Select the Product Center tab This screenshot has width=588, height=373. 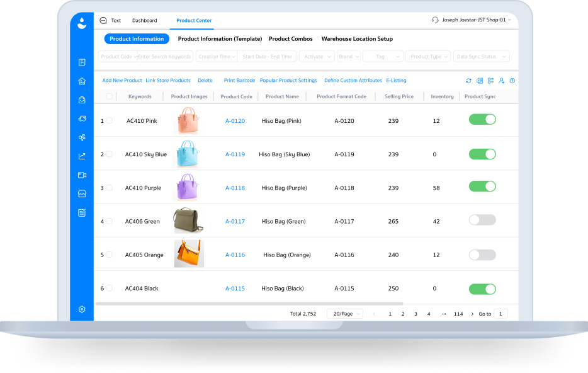[x=194, y=21]
